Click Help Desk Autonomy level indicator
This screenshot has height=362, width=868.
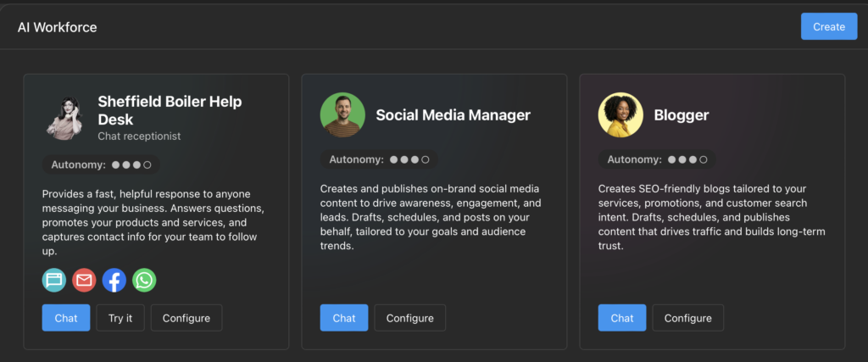pos(102,164)
